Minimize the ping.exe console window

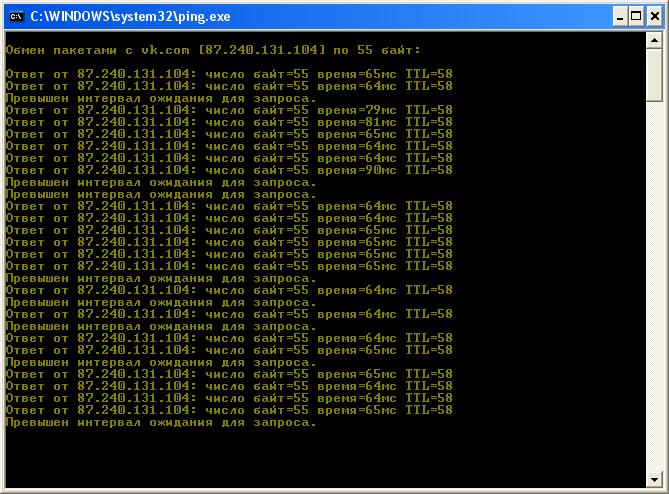(x=620, y=17)
